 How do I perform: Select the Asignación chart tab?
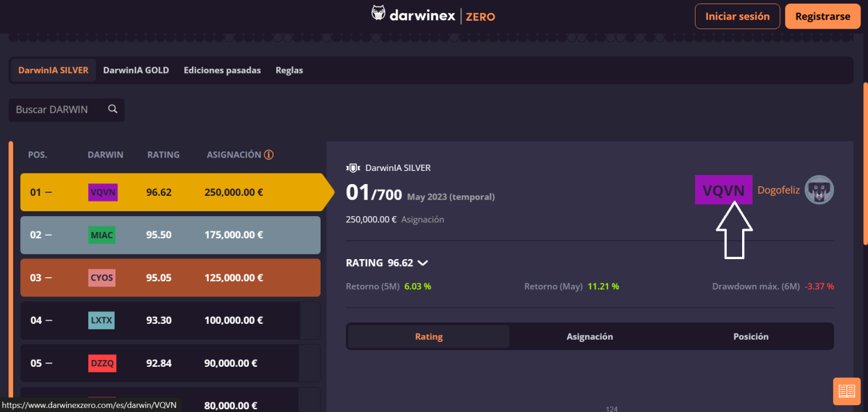point(590,336)
